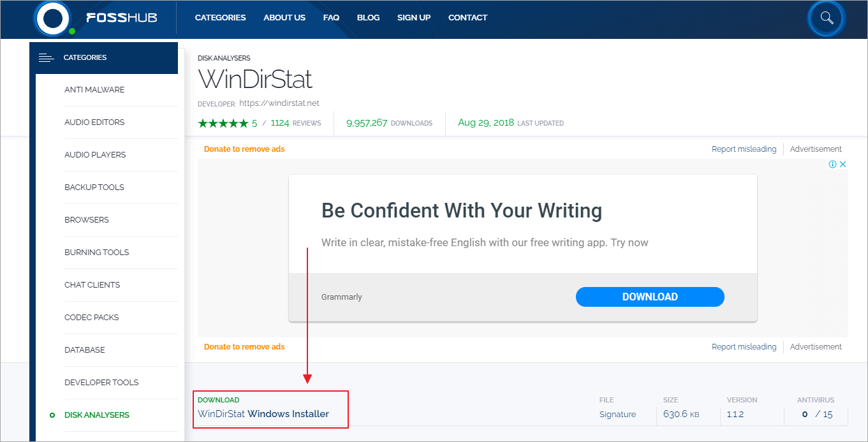Open developer link https://windirstat.net
The image size is (868, 442).
(279, 103)
